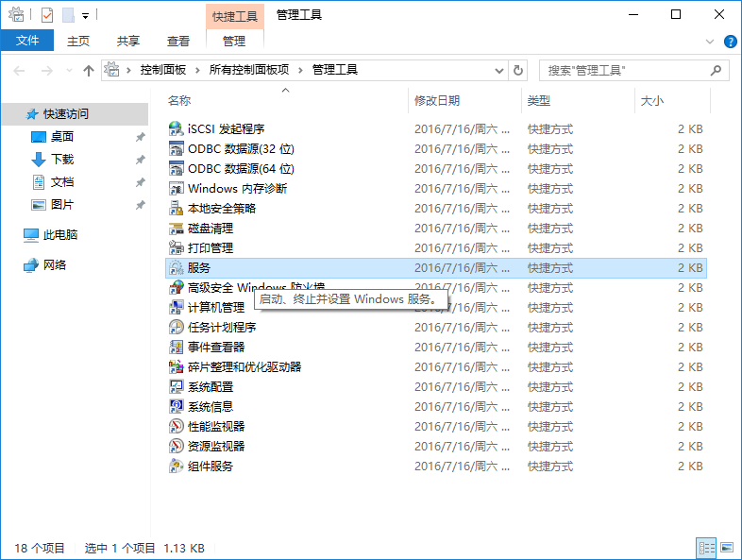Switch to large icons view in status bar

(727, 548)
